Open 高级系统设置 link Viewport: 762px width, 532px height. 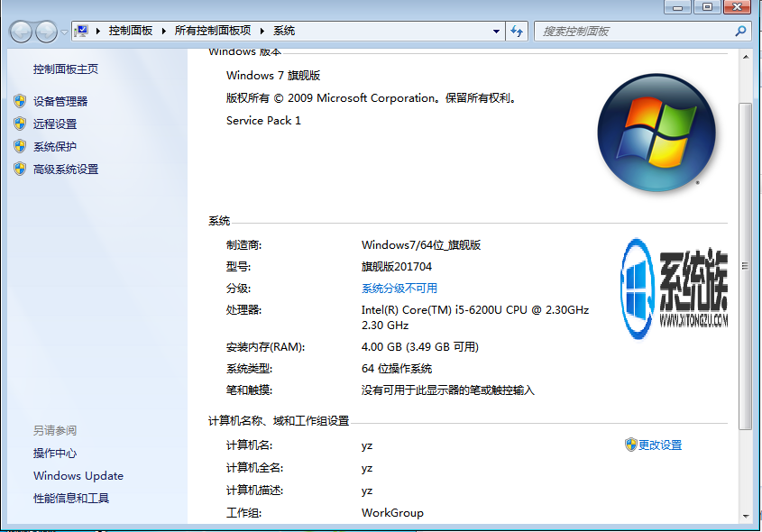66,170
